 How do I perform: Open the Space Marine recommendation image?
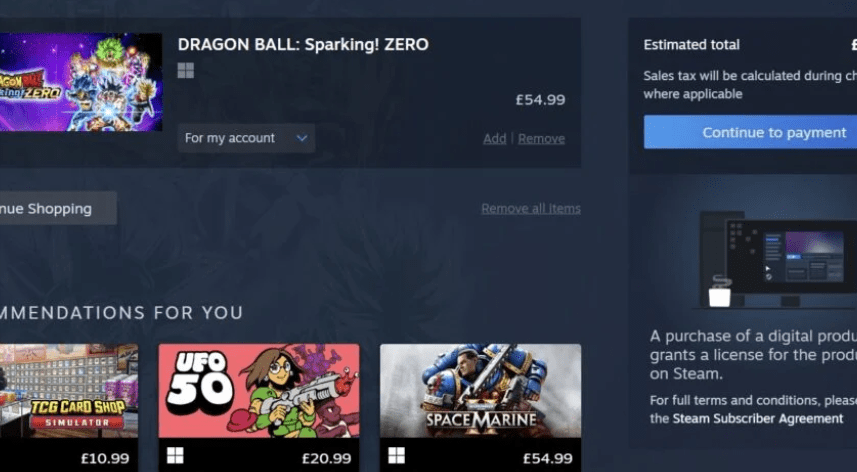click(x=480, y=390)
